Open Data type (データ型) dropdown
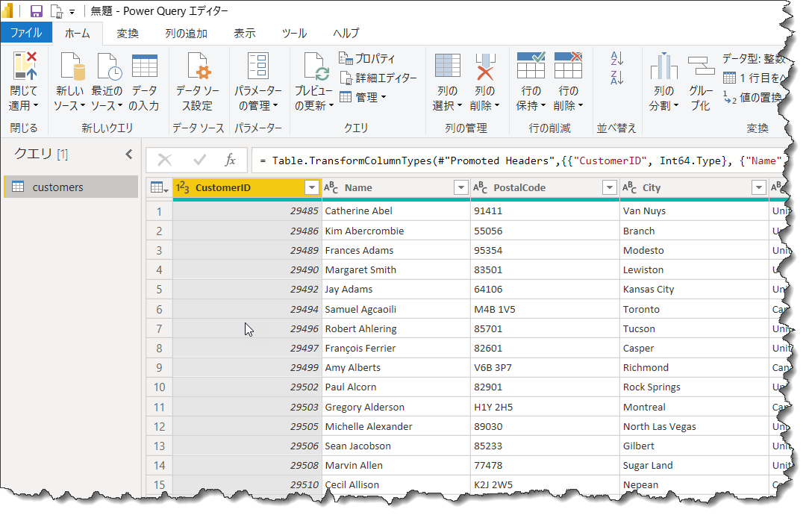Screen dimensions: 812x521 [x=755, y=58]
